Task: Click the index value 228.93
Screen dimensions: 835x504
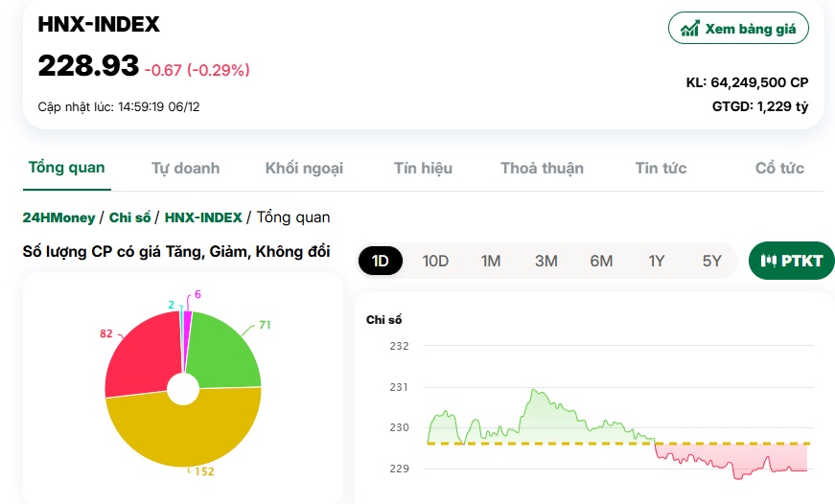Action: click(88, 65)
